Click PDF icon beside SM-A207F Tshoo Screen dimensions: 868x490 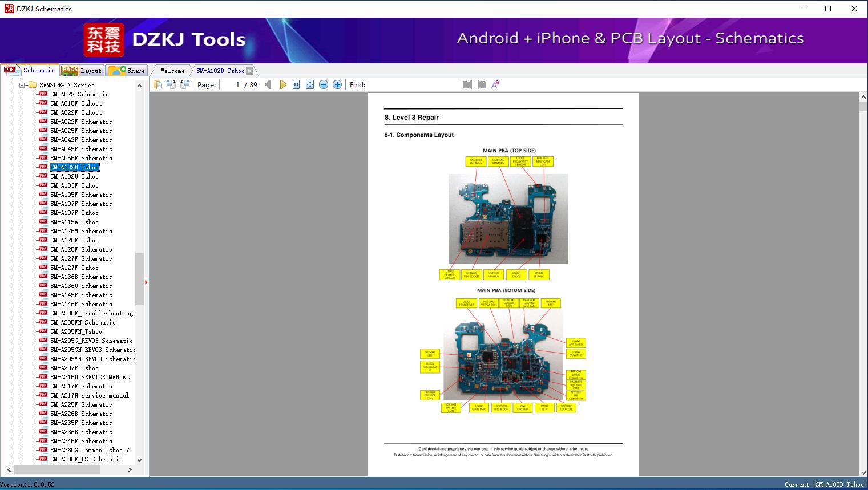click(43, 367)
